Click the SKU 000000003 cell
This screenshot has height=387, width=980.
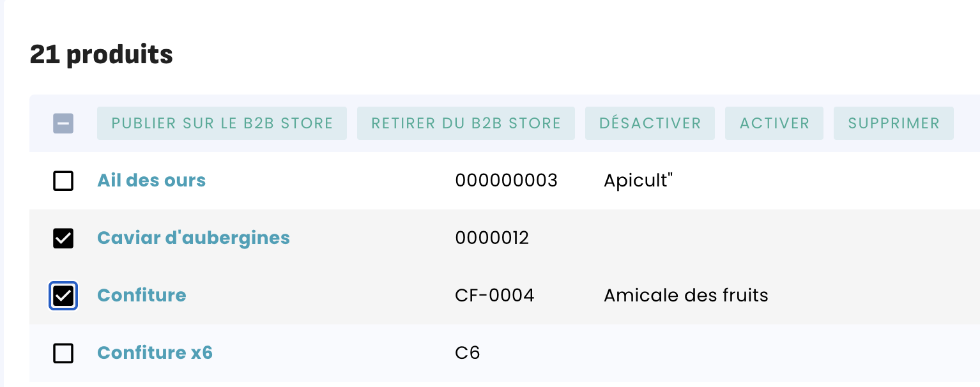506,181
